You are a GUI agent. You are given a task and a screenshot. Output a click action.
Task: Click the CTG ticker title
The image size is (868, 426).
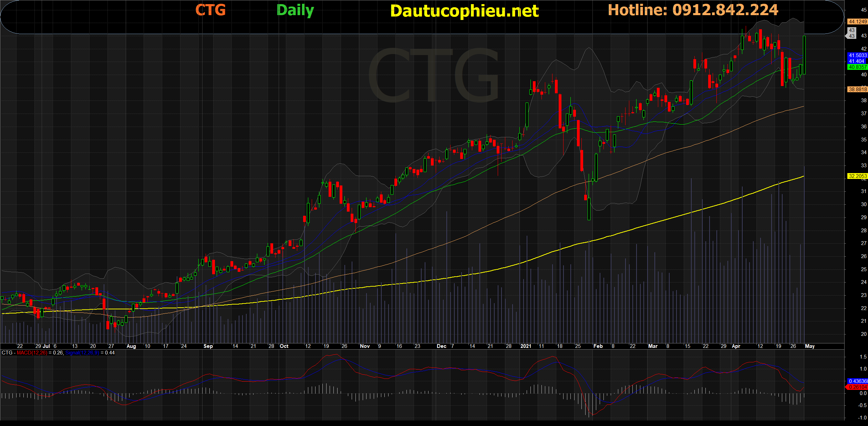(x=210, y=10)
